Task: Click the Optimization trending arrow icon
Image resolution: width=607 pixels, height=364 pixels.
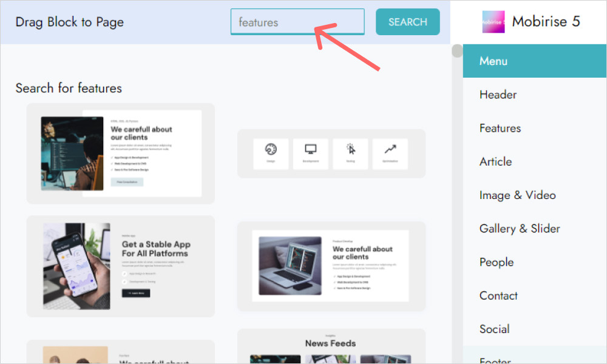Action: (390, 149)
